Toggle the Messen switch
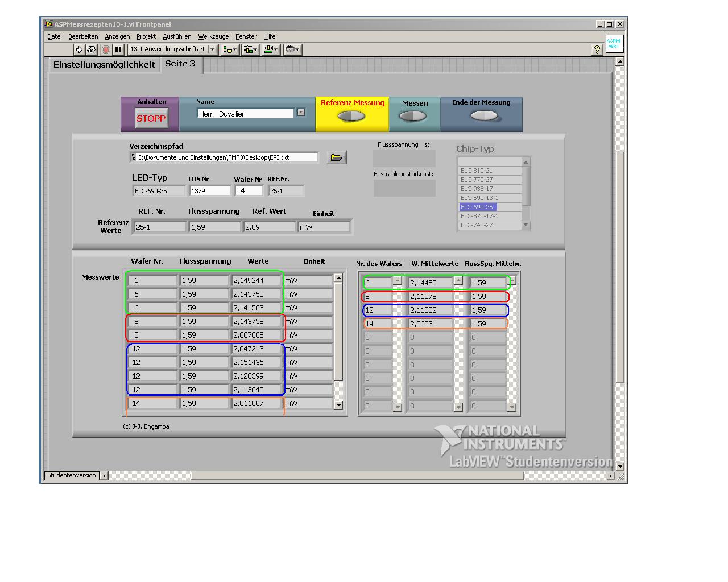728x582 pixels. pos(413,116)
